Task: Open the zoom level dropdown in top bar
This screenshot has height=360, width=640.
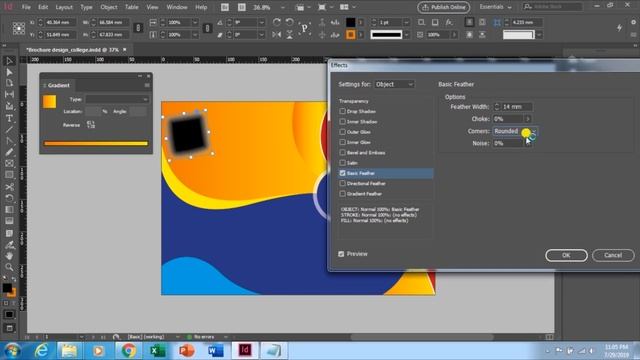Action: [282, 7]
